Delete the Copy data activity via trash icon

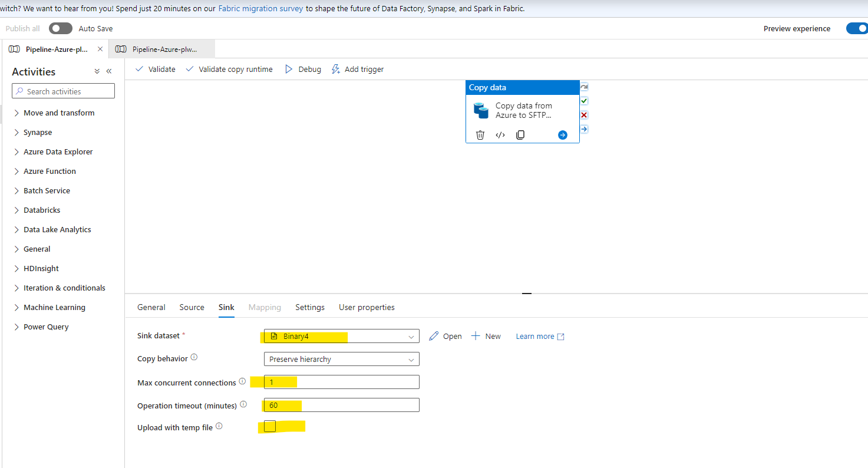point(480,134)
